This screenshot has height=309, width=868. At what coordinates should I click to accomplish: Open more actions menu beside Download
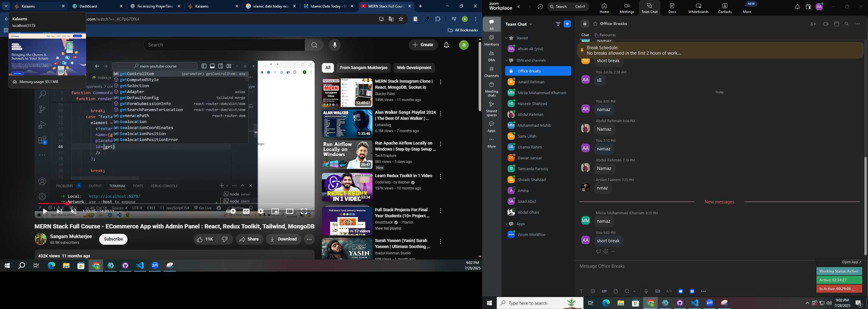(309, 239)
